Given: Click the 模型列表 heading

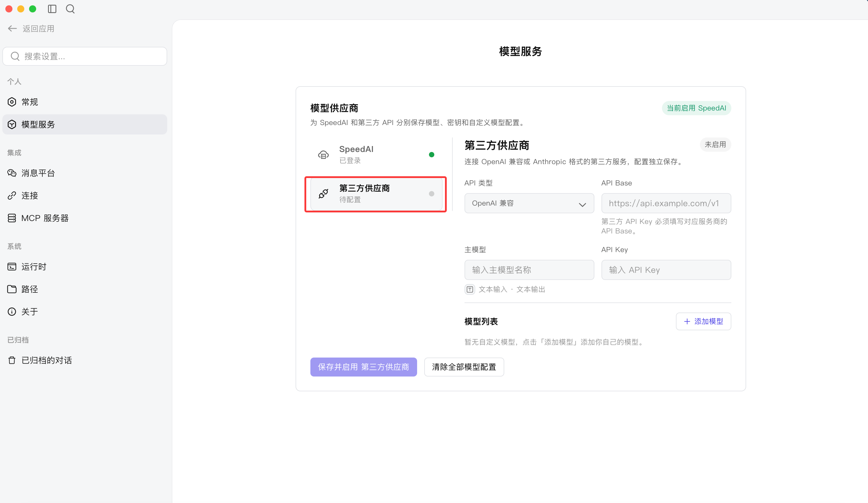Looking at the screenshot, I should pos(481,321).
